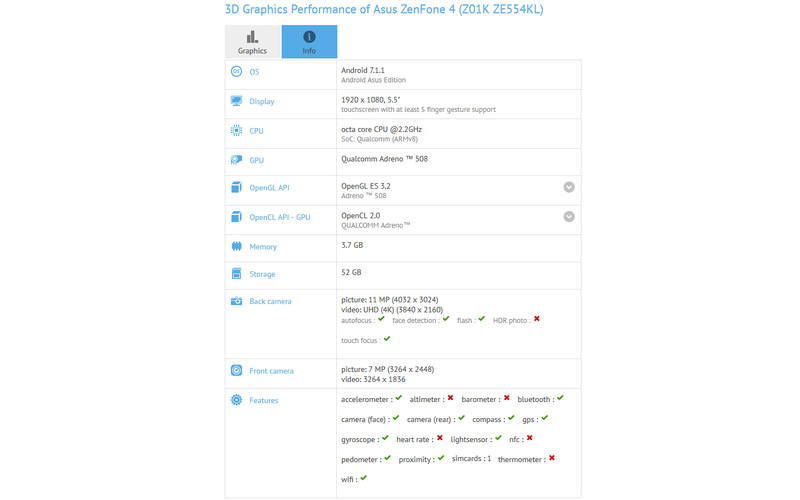The height and width of the screenshot is (500, 800).
Task: Expand the OpenGL ES 3.2 details
Action: 568,187
